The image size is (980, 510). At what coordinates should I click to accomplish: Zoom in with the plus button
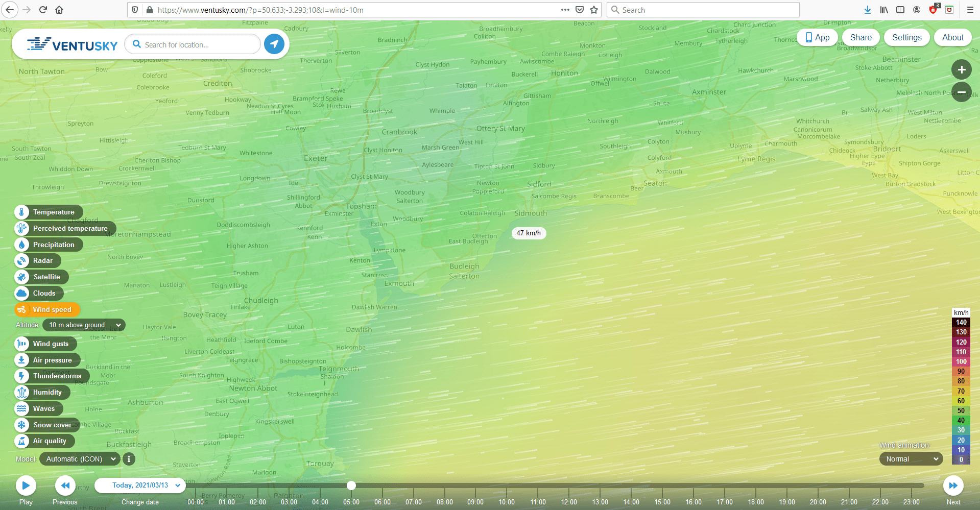pos(961,70)
